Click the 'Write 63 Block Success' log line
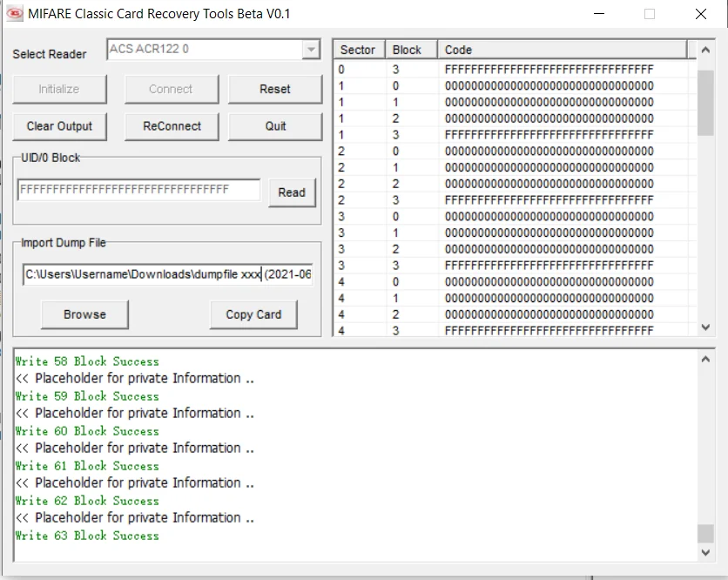This screenshot has width=728, height=580. [x=87, y=536]
